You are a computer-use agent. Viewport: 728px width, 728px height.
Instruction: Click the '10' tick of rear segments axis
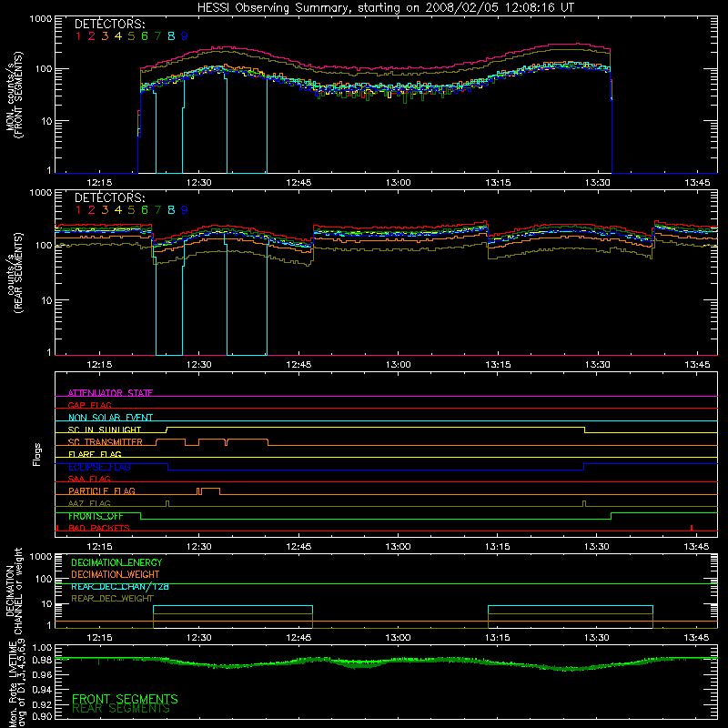pos(46,300)
